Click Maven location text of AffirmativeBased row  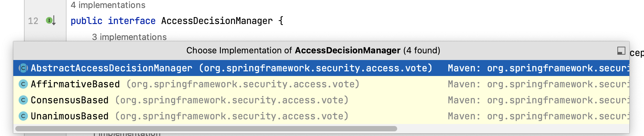click(539, 84)
